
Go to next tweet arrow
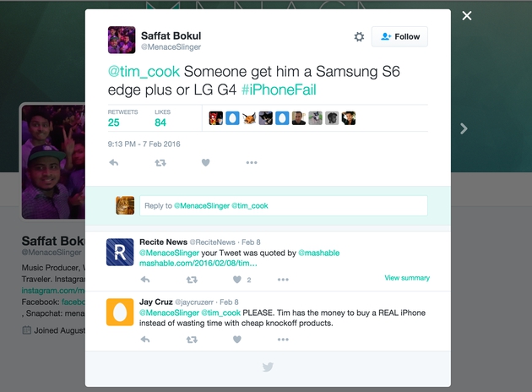tap(463, 128)
